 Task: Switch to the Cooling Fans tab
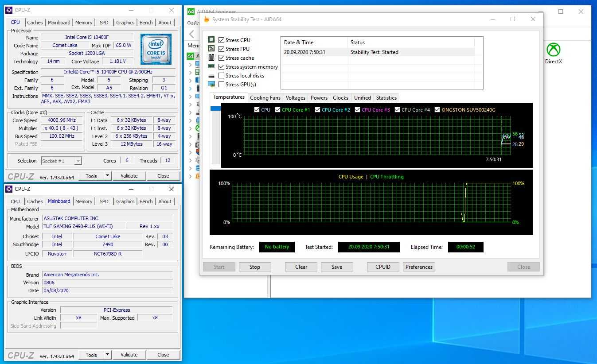265,98
